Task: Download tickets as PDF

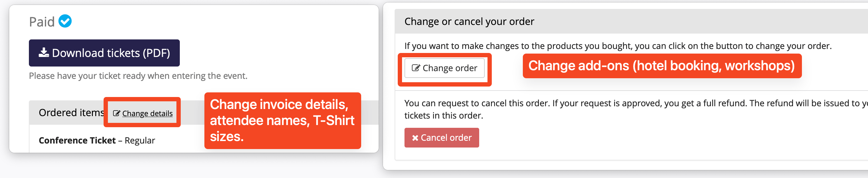Action: point(104,53)
